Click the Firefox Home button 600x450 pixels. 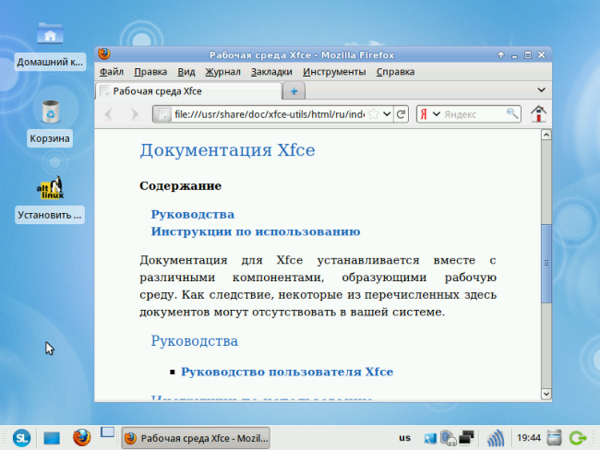539,114
